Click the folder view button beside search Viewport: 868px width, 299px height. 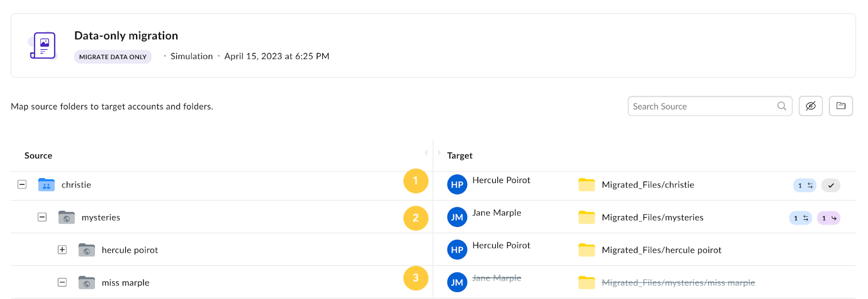[841, 106]
